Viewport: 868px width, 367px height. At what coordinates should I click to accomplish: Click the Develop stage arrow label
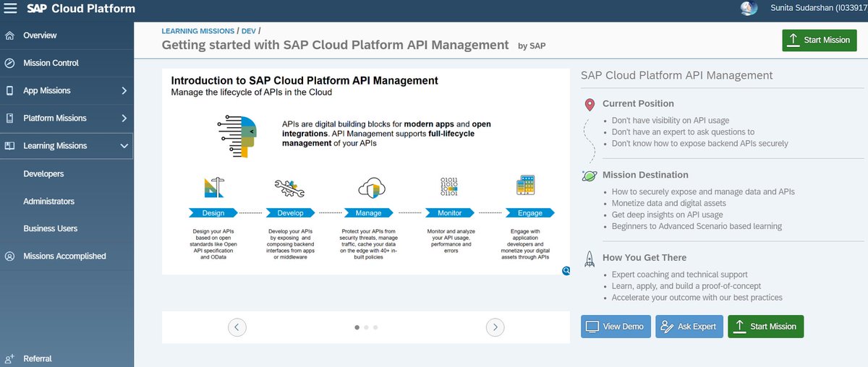tap(290, 213)
